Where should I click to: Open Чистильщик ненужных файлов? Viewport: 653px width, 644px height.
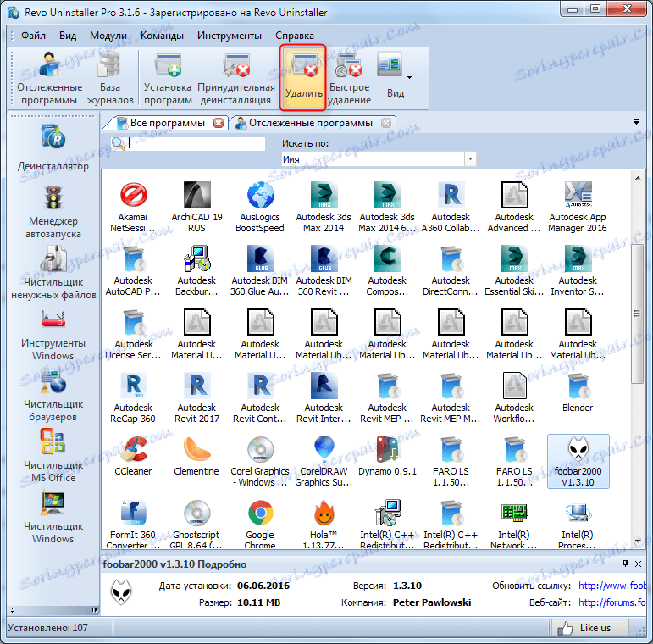(x=53, y=273)
